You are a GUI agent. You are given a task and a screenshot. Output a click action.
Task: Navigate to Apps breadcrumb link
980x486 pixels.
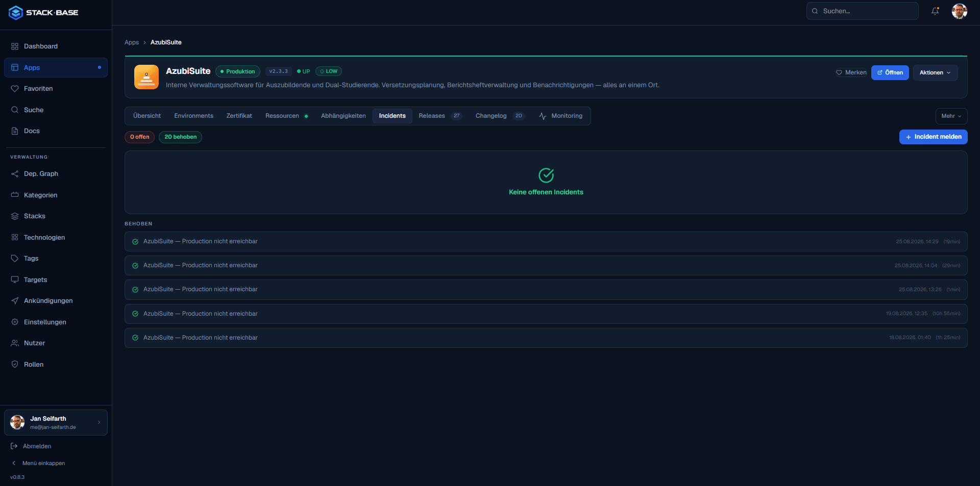coord(132,42)
